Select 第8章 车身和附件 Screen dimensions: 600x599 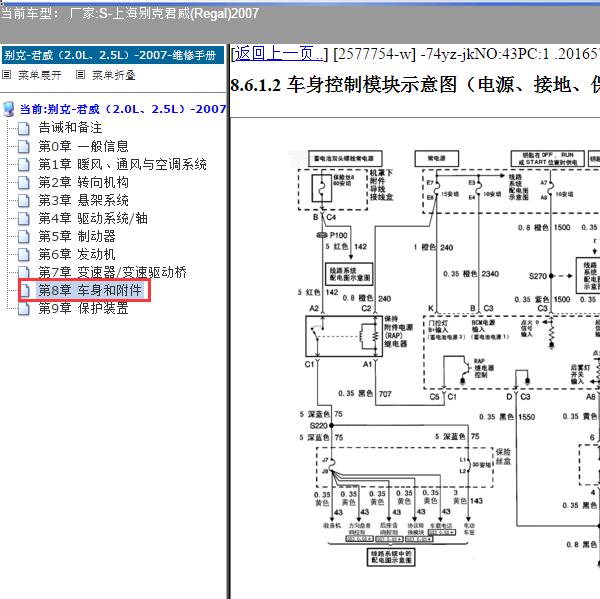(90, 291)
